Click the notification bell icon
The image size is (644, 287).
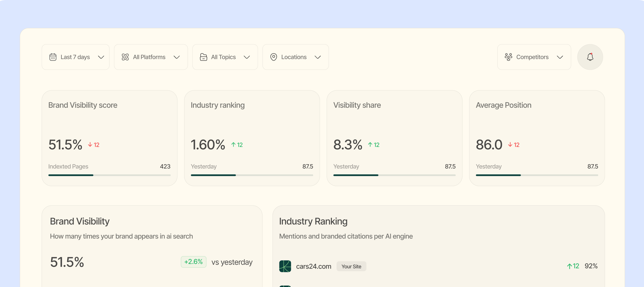[590, 57]
